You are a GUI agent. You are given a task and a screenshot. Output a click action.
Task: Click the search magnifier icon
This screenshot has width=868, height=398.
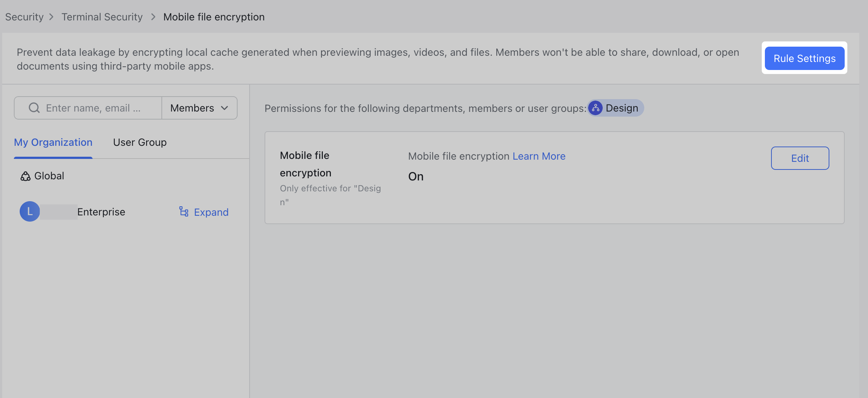pyautogui.click(x=34, y=108)
